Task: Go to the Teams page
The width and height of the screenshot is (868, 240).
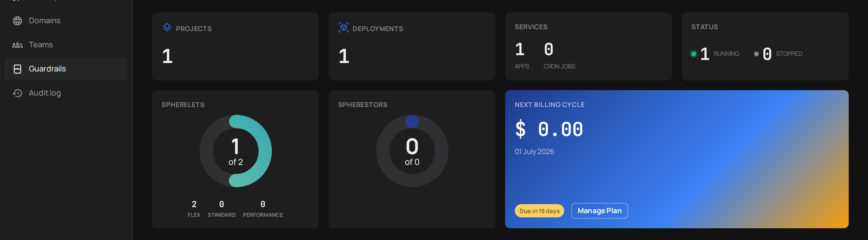Action: [x=66, y=45]
